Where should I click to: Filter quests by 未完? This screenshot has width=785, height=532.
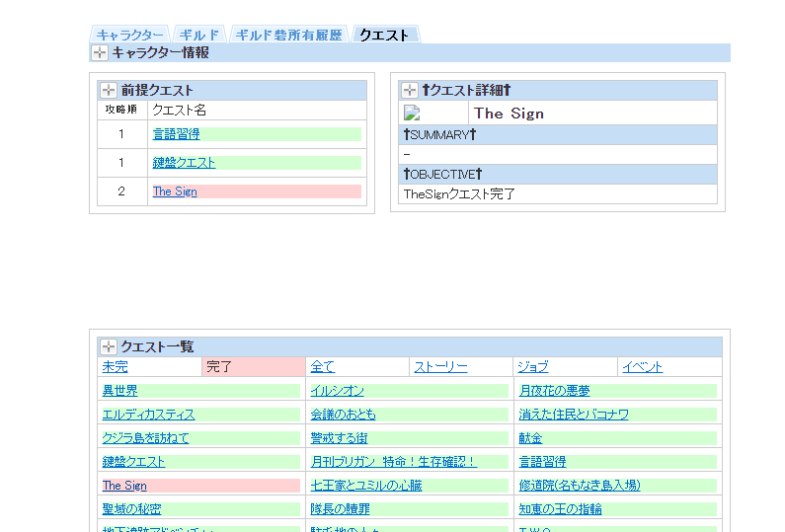tap(115, 367)
